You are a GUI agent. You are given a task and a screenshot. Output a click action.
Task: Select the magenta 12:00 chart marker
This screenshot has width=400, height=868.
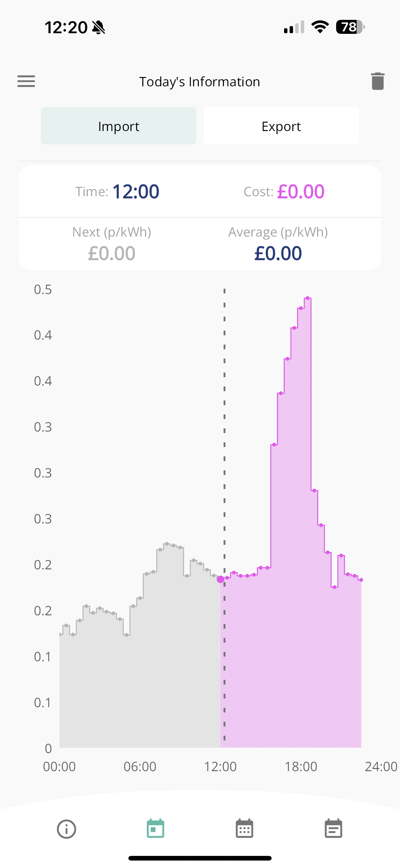click(220, 579)
